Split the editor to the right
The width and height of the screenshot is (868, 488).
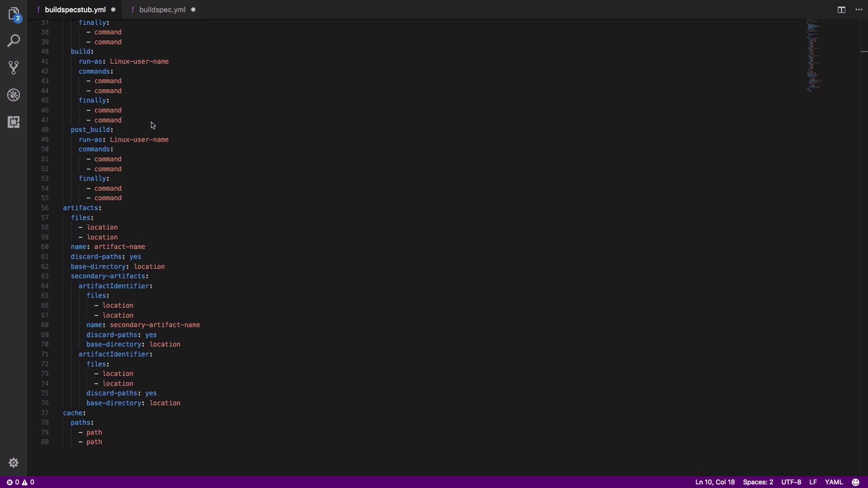[x=841, y=9]
